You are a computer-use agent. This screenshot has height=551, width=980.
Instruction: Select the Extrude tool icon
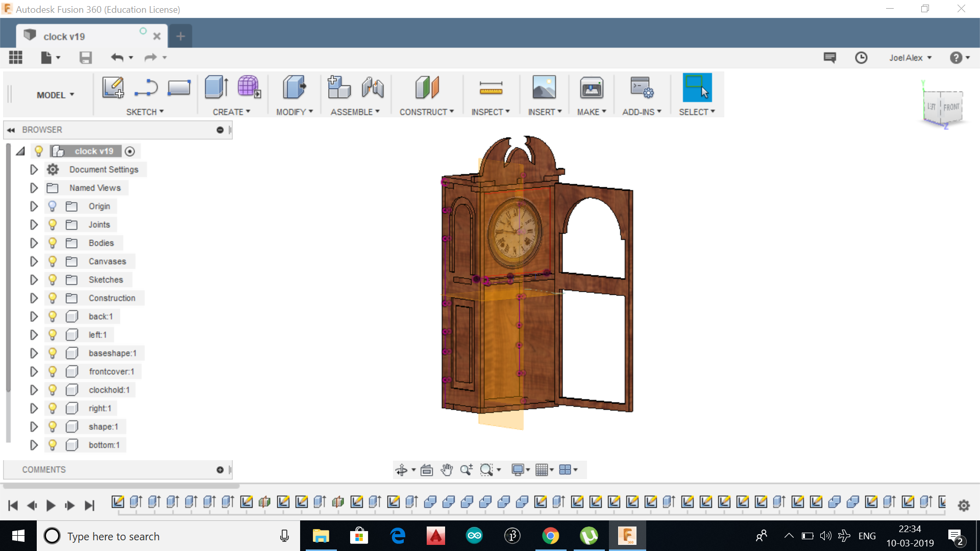click(x=216, y=87)
